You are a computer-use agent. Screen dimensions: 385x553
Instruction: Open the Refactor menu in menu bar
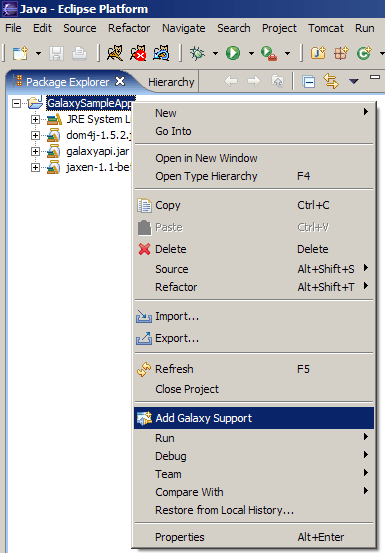pos(129,28)
